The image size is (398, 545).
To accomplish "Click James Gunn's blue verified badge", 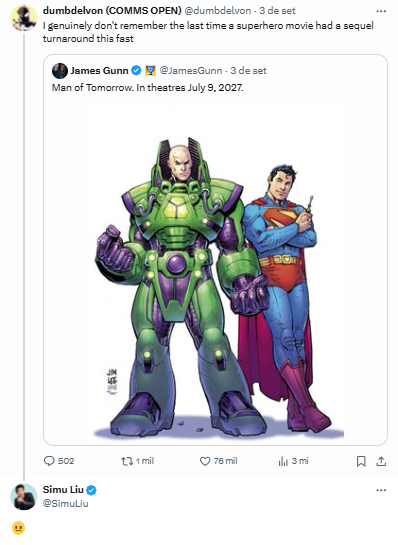I will (x=136, y=71).
